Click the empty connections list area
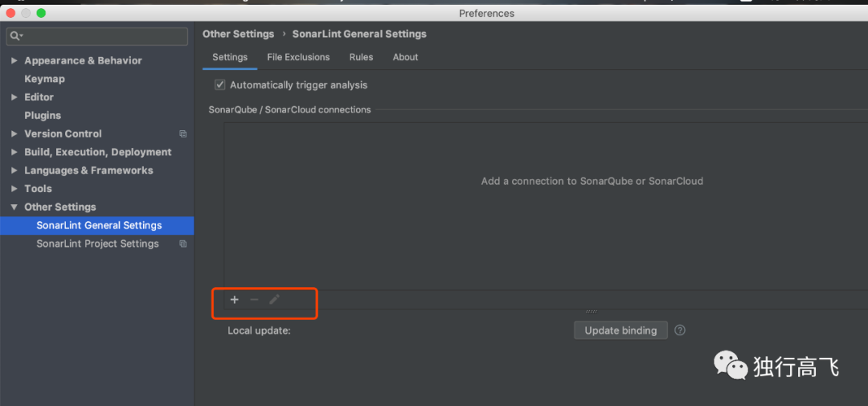868x406 pixels. click(546, 206)
